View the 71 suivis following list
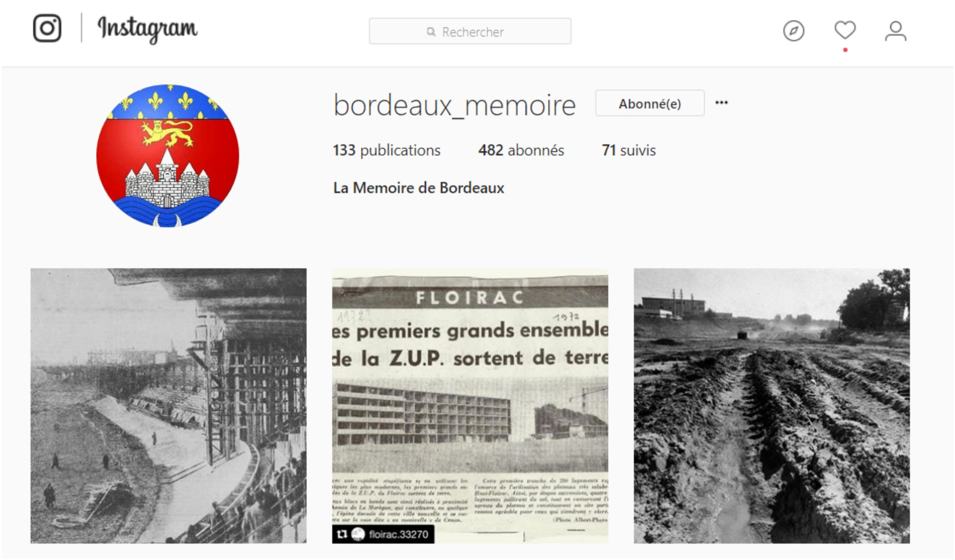Screen dimensions: 955x560 pyautogui.click(x=629, y=150)
